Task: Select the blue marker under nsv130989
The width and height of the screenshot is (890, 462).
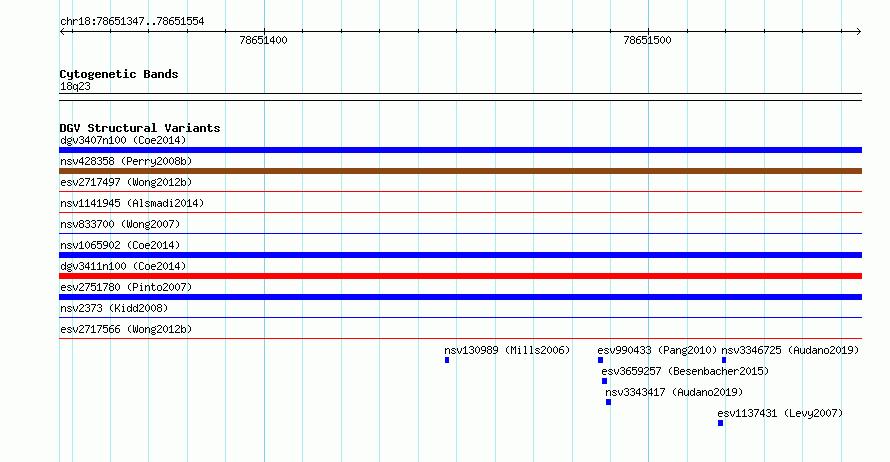Action: click(447, 360)
